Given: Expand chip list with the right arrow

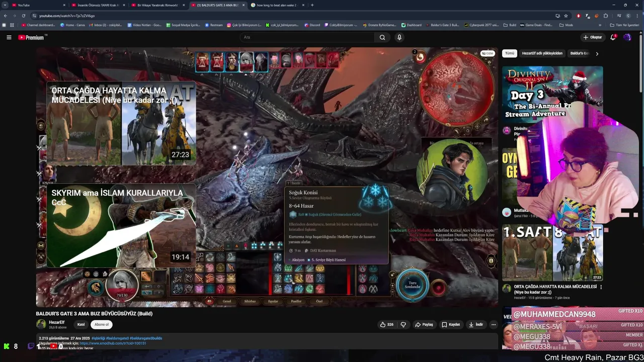Looking at the screenshot, I should tap(597, 53).
